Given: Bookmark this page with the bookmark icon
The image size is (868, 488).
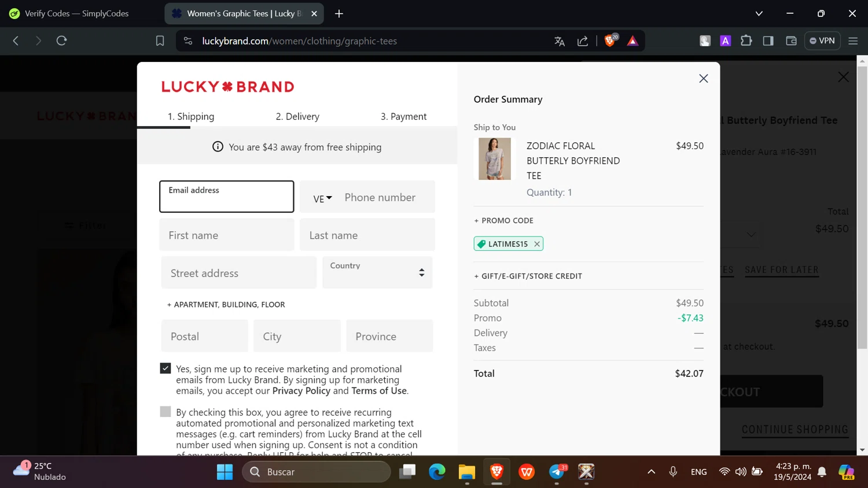Looking at the screenshot, I should point(160,41).
